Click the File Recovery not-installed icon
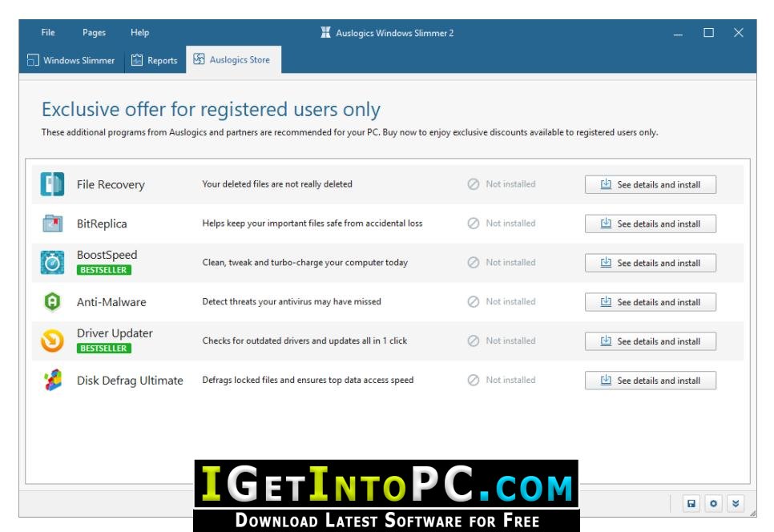Screen dimensions: 774x532 [474, 184]
